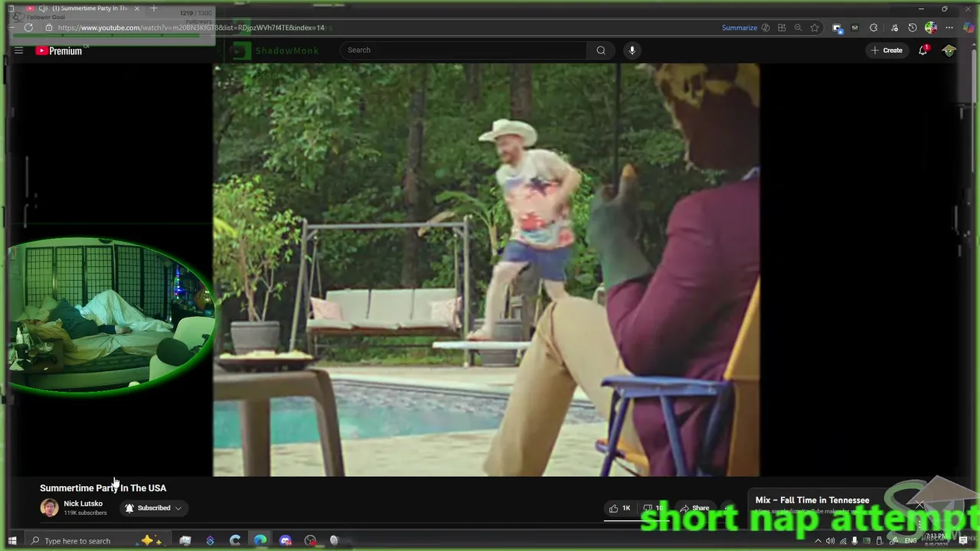The height and width of the screenshot is (551, 980).
Task: Open the YouTube guide hamburger menu
Action: (18, 51)
